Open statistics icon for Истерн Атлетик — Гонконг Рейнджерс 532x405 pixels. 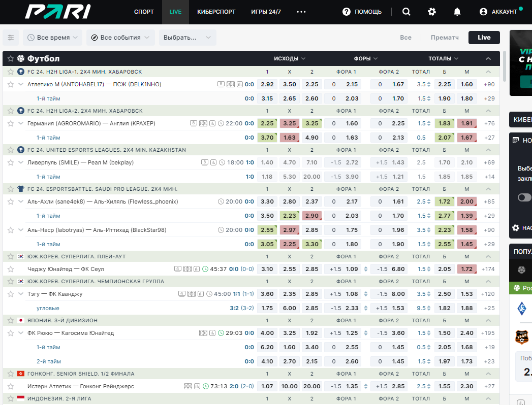click(x=197, y=386)
